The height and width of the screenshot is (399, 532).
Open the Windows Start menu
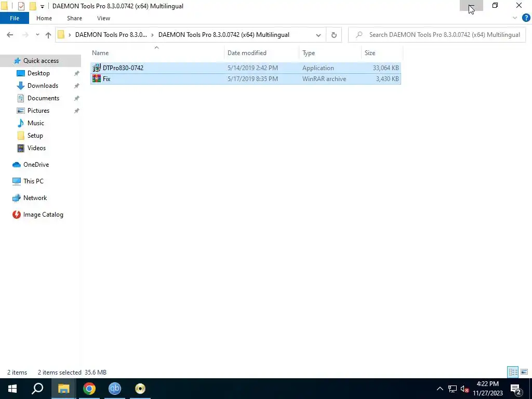tap(12, 389)
